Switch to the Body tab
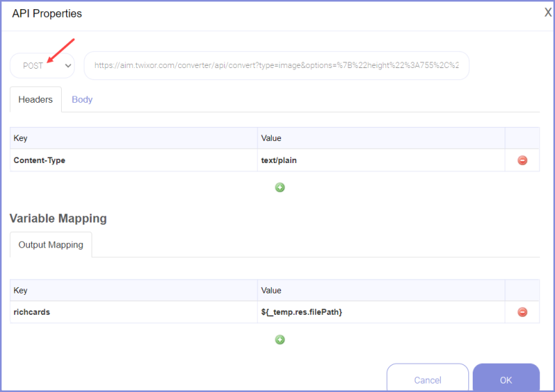 pos(82,99)
